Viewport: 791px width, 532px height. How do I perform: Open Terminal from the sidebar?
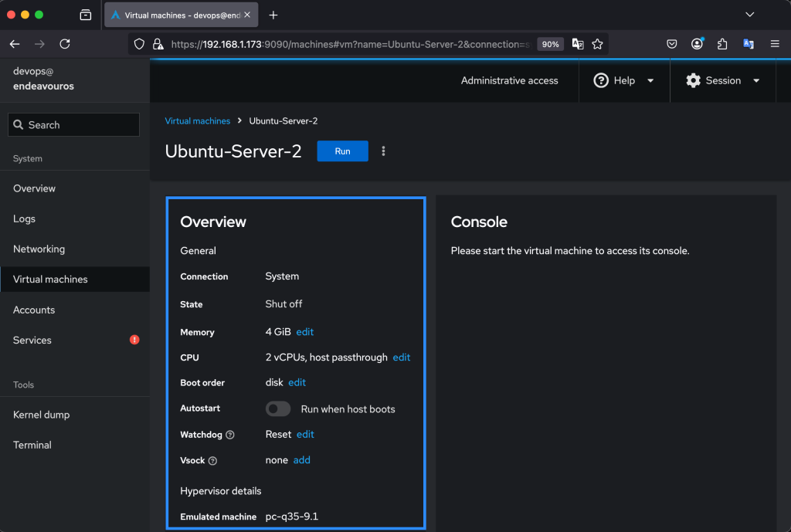32,445
